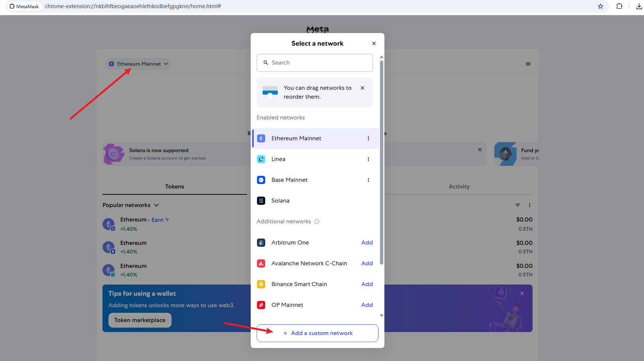644x361 pixels.
Task: Click the Base Mainnet logo icon
Action: coord(261,180)
